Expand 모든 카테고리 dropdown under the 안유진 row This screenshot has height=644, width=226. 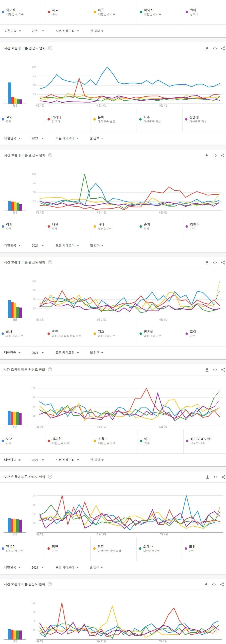[67, 567]
